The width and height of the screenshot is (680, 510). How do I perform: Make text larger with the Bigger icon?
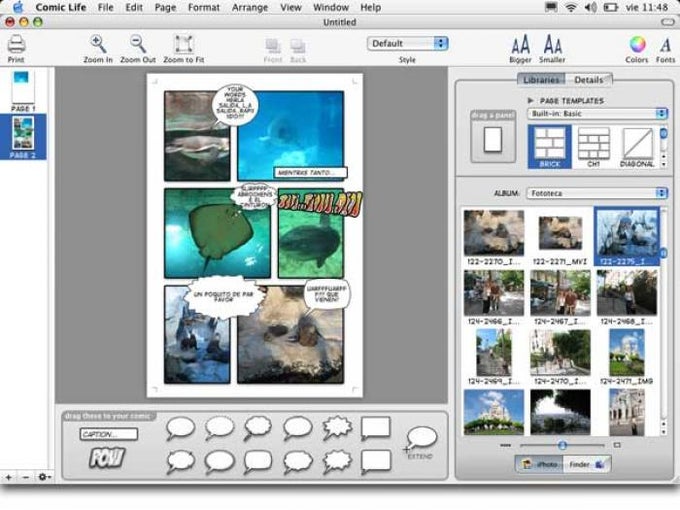click(x=520, y=44)
